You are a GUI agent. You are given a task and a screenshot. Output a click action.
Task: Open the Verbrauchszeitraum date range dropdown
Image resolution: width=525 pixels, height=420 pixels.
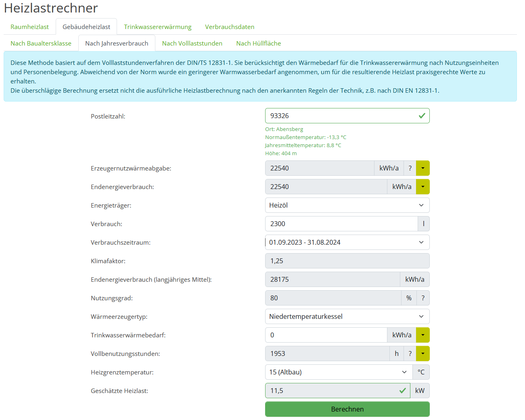tap(347, 242)
